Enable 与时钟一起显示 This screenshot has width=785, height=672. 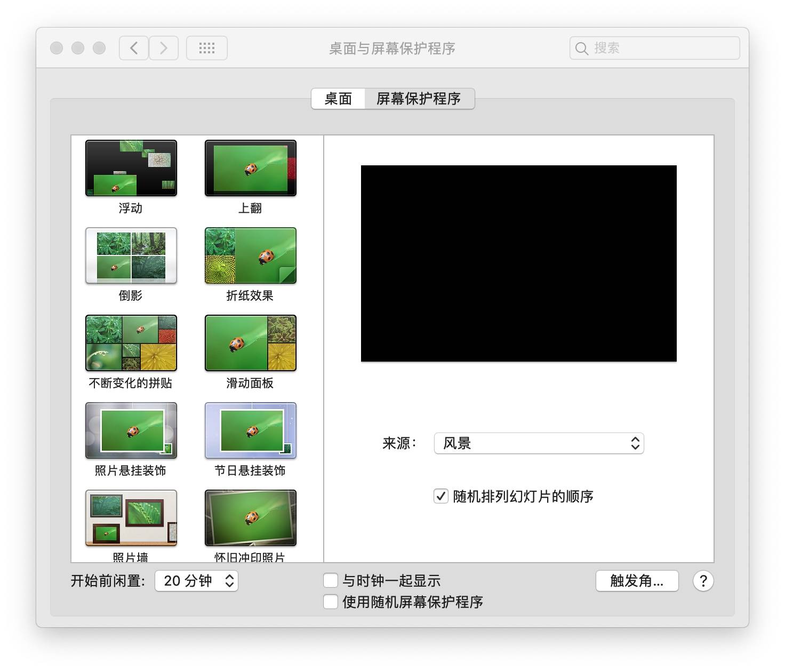pos(331,580)
